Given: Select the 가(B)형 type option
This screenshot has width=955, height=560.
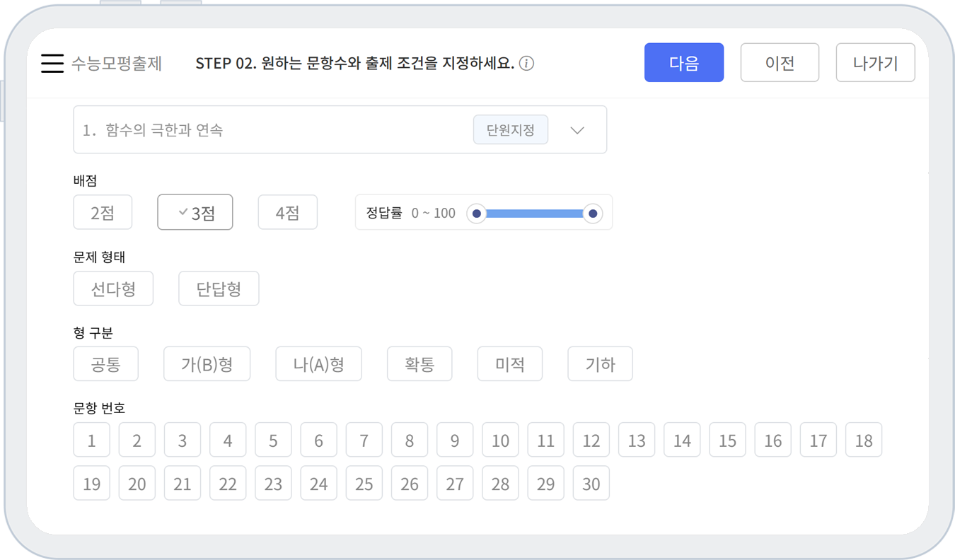Looking at the screenshot, I should (x=207, y=364).
